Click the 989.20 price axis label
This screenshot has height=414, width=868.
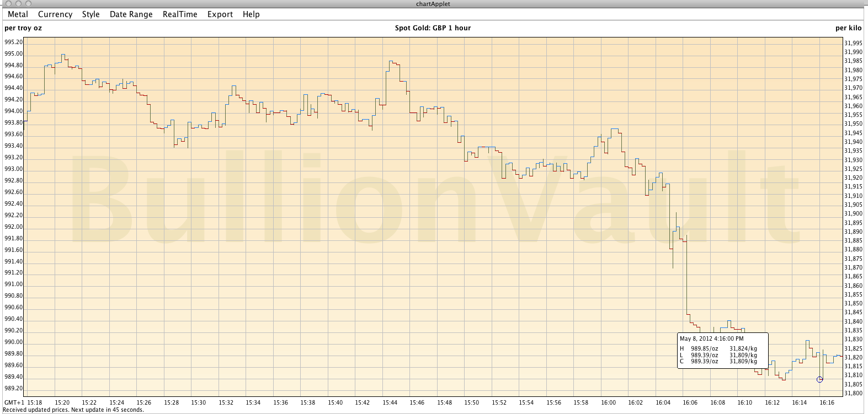click(x=14, y=389)
